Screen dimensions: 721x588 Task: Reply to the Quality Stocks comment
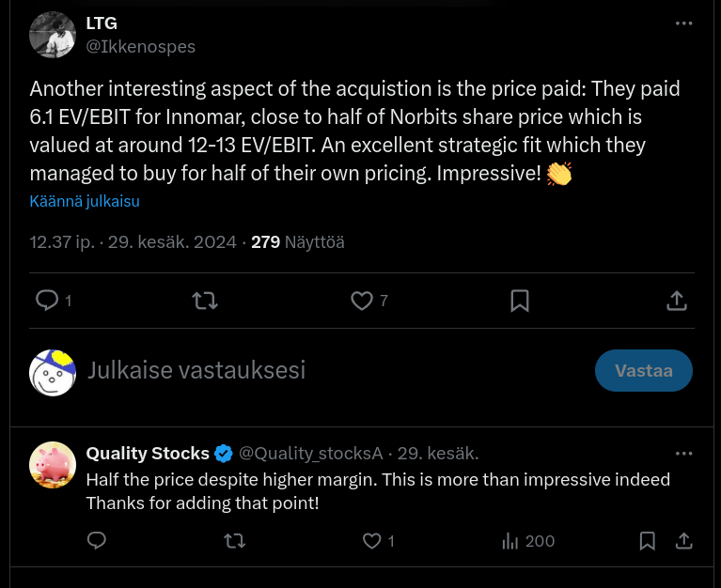96,541
